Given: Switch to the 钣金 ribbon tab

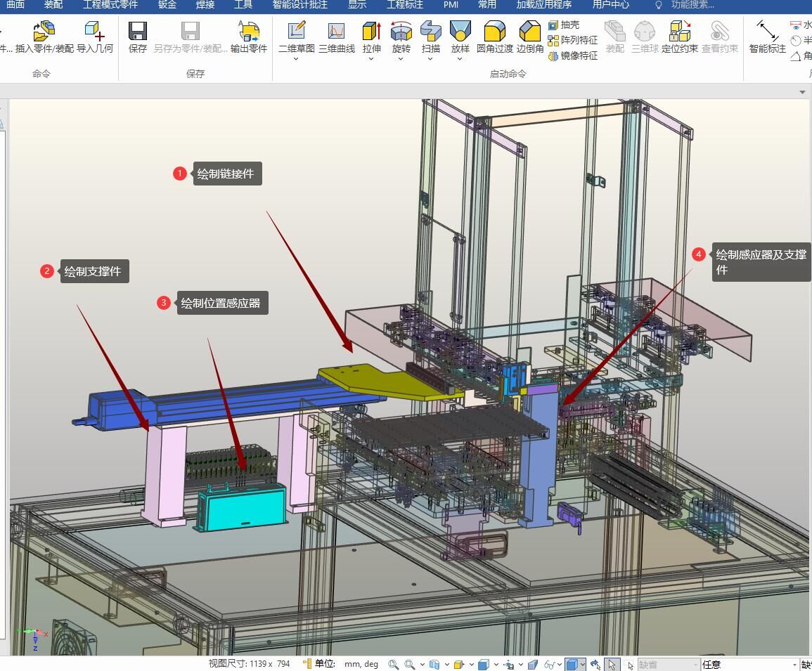Looking at the screenshot, I should click(x=167, y=5).
